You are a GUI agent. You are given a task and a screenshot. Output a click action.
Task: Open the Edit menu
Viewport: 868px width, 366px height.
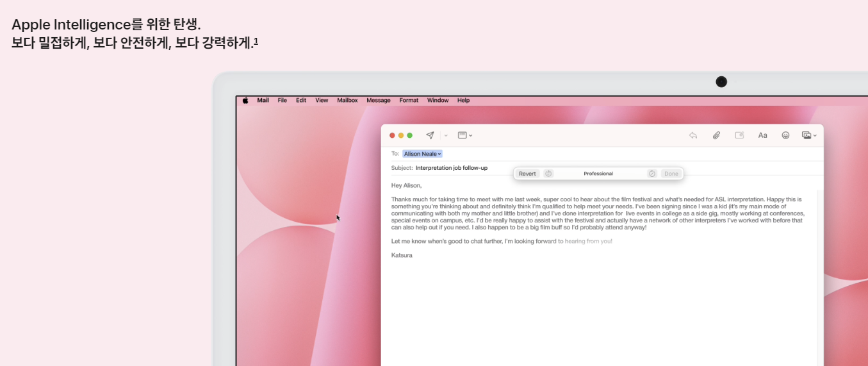301,101
